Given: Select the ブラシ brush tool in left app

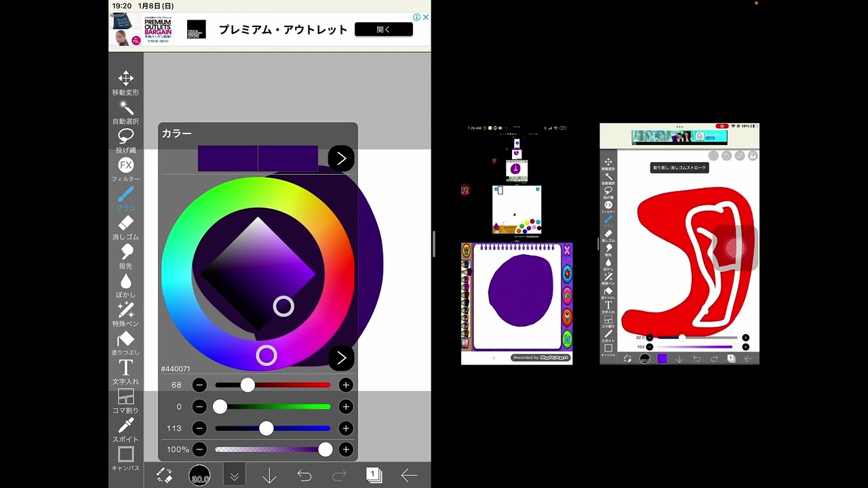Looking at the screenshot, I should click(125, 199).
